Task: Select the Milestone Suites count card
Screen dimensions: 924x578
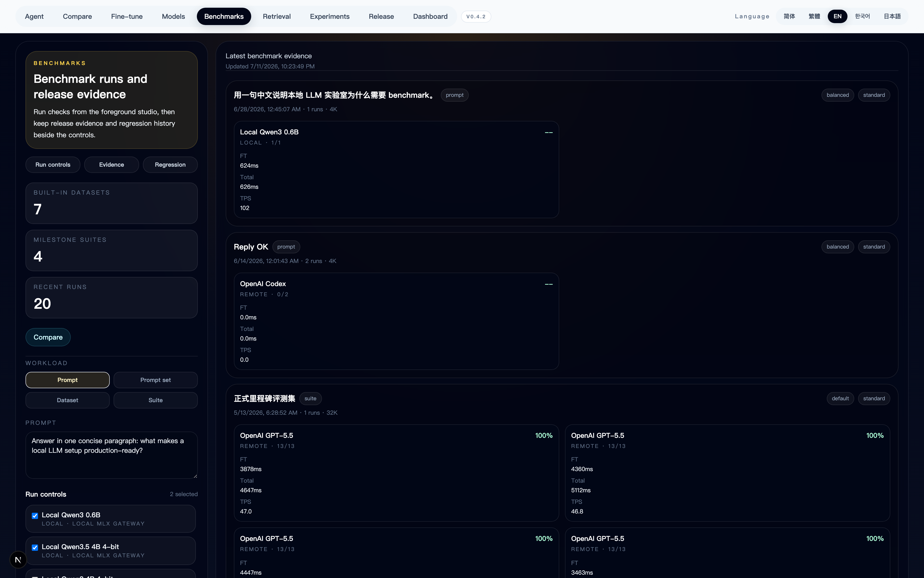Action: 111,250
